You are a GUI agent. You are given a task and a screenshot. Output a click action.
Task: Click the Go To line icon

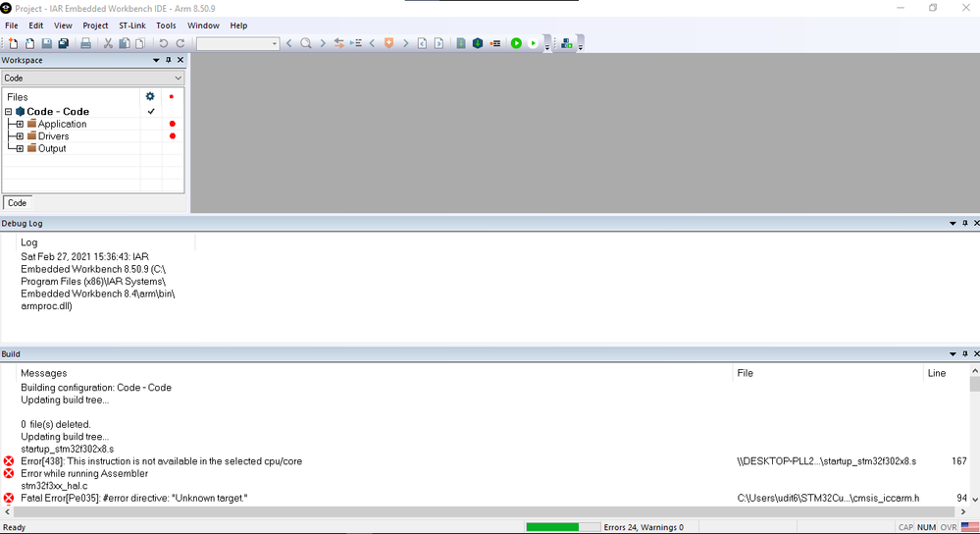coord(356,43)
